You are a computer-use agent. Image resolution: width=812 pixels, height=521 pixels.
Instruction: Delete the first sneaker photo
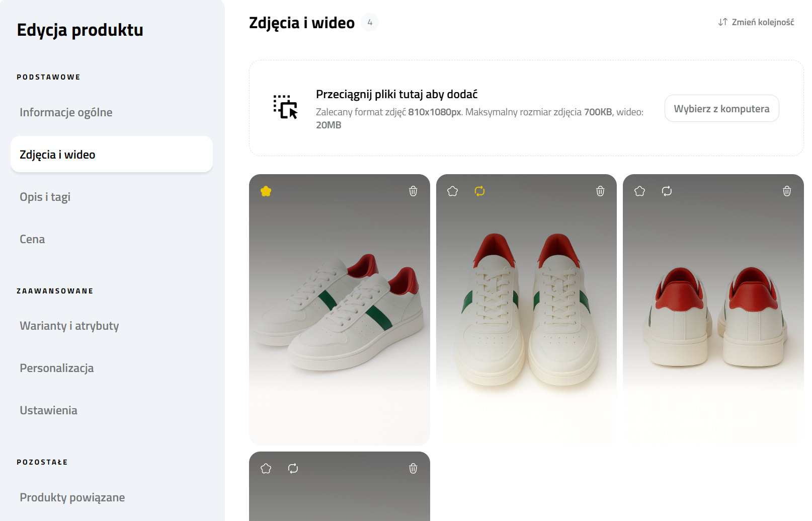point(413,191)
